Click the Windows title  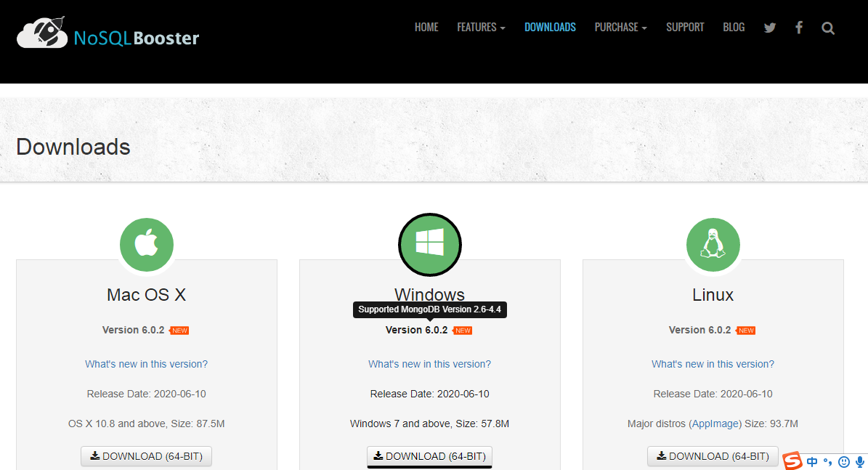coord(429,293)
